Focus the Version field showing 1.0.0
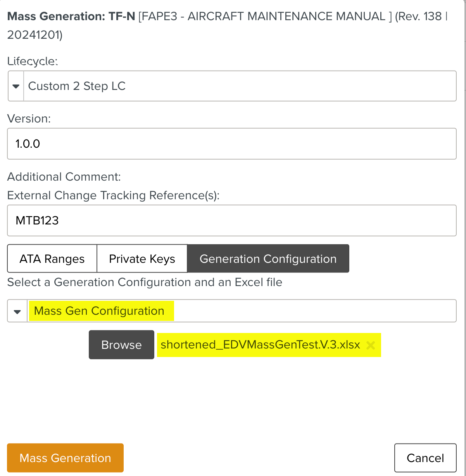Image resolution: width=466 pixels, height=476 pixels. coord(231,144)
